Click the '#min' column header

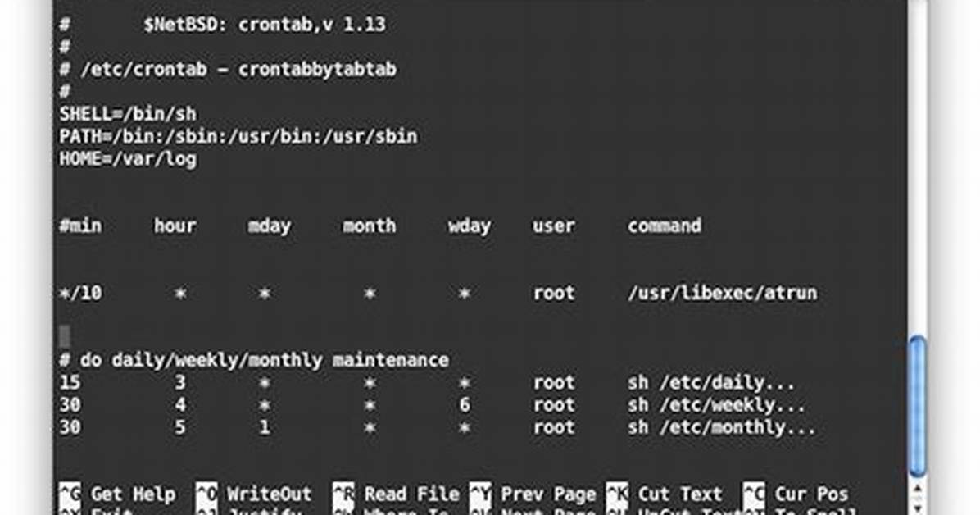coord(80,226)
